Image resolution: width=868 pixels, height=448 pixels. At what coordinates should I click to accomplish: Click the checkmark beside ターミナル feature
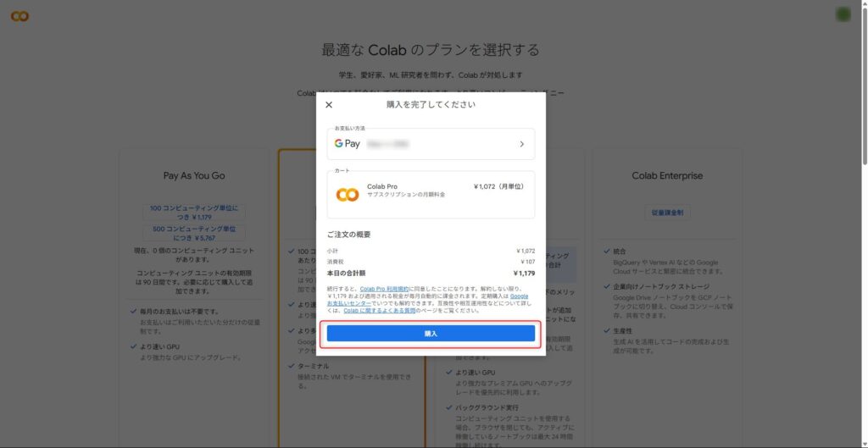point(292,366)
